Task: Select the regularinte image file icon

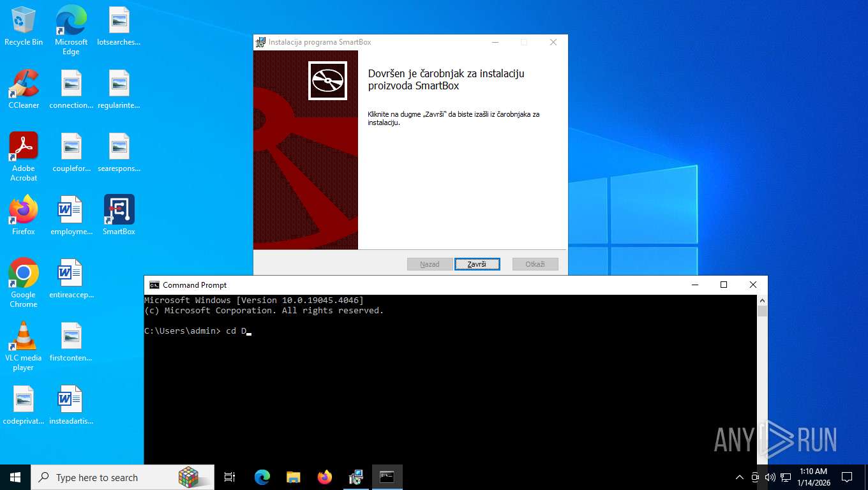Action: tap(119, 89)
